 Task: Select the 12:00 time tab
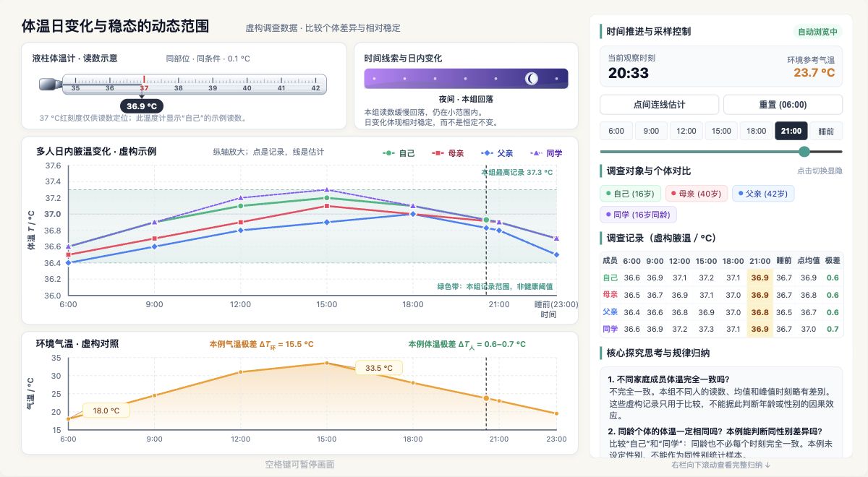coord(686,131)
